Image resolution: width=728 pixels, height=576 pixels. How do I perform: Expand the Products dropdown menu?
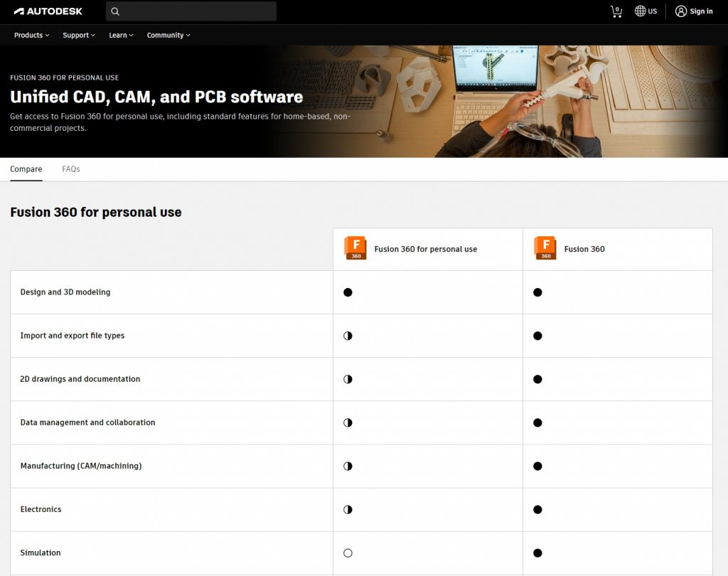31,35
